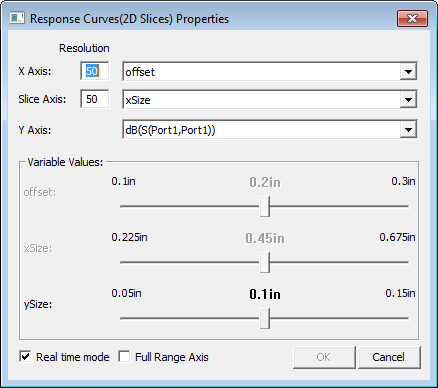Click the offset minimum label 0.1in
438x388 pixels.
[x=124, y=181]
